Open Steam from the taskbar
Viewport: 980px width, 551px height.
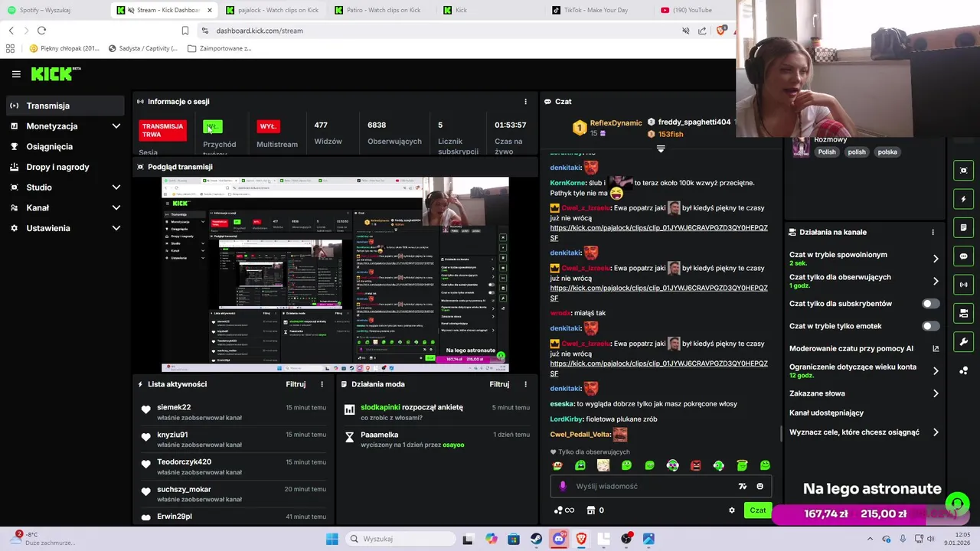(536, 539)
